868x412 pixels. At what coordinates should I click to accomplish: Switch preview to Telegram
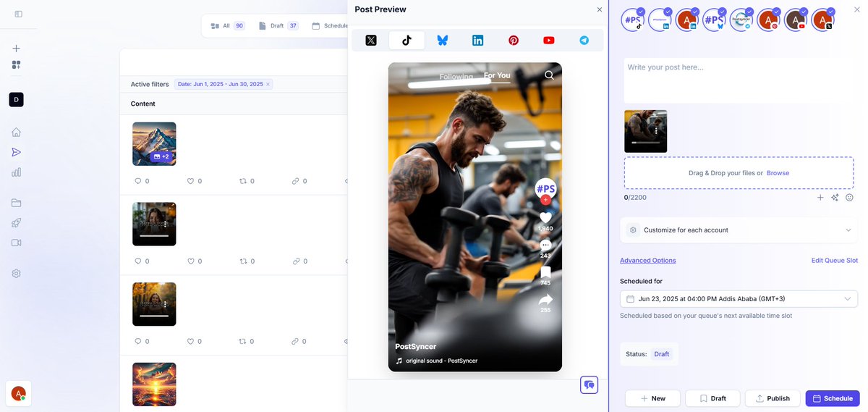pos(584,41)
